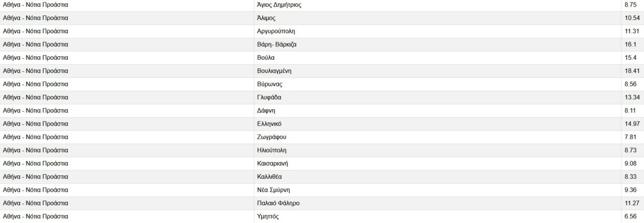The image size is (644, 223).
Task: Select the Παλαιό Φάληρο cell
Action: (x=278, y=203)
